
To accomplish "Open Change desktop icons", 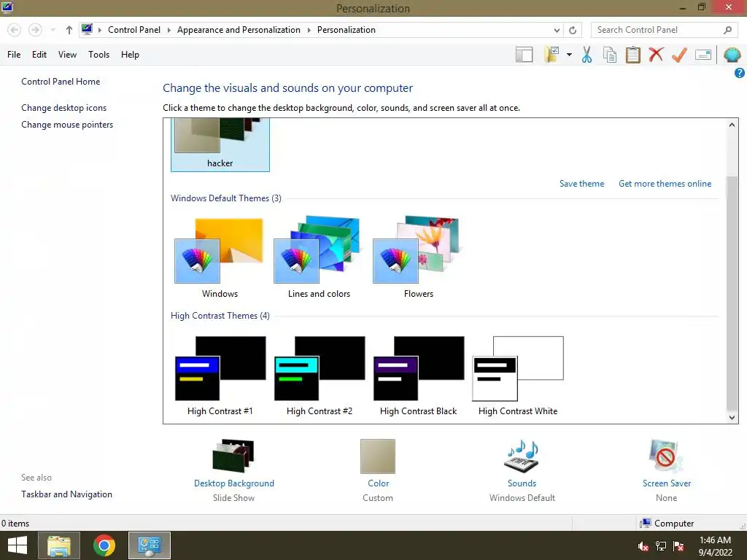I will coord(64,108).
